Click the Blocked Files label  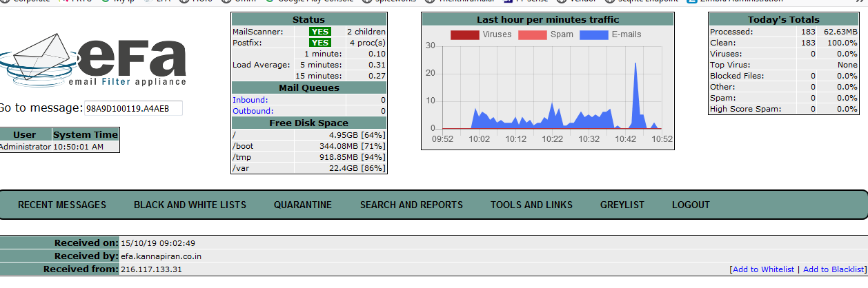tap(737, 76)
